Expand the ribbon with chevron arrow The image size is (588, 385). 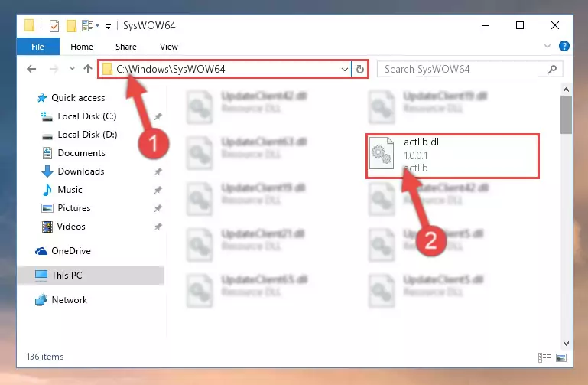[x=547, y=46]
